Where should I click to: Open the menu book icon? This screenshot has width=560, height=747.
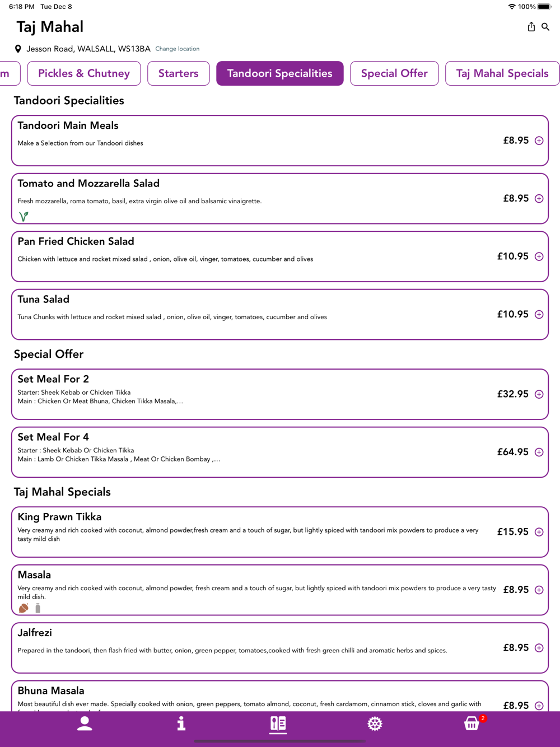tap(278, 723)
